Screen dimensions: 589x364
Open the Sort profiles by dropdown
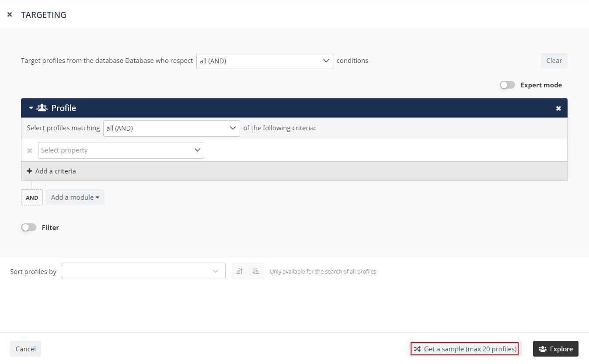[143, 271]
